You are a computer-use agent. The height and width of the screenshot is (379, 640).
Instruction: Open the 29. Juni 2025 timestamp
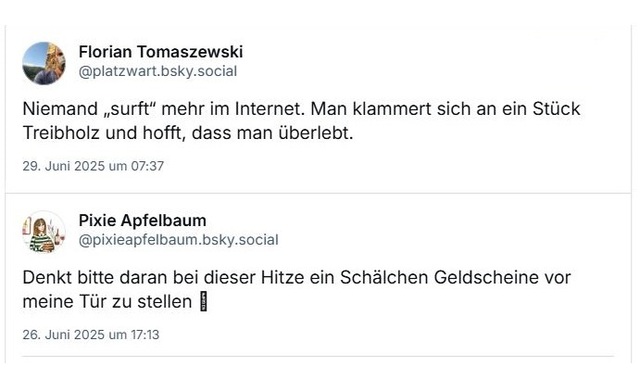(93, 166)
